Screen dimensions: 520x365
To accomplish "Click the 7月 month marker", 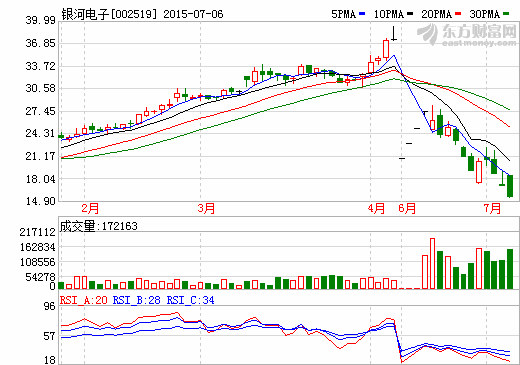I will (492, 208).
